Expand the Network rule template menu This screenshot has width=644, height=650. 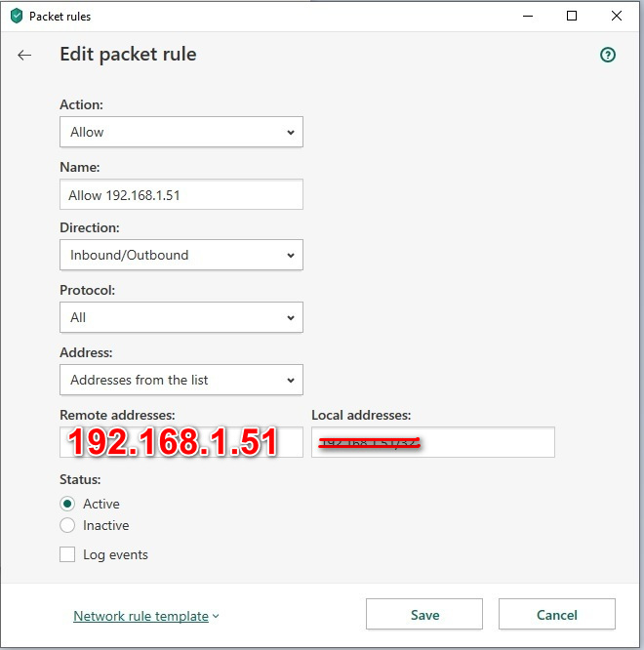pyautogui.click(x=145, y=616)
